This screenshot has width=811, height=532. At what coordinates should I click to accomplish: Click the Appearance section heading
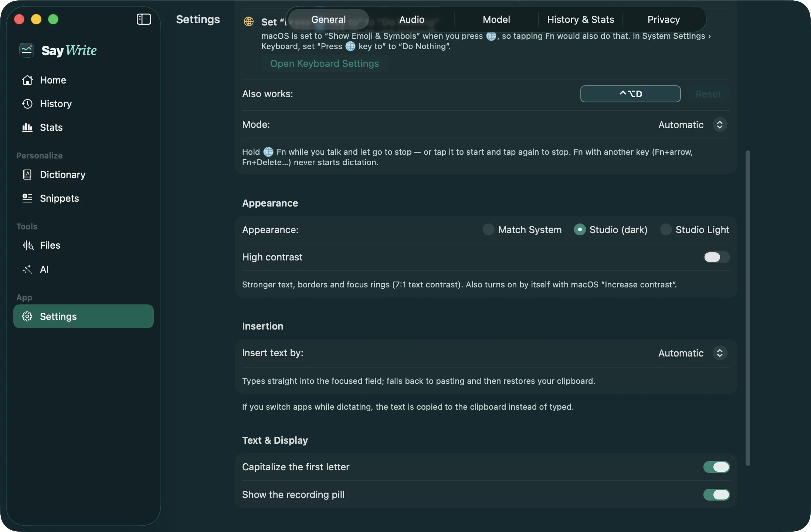[270, 203]
